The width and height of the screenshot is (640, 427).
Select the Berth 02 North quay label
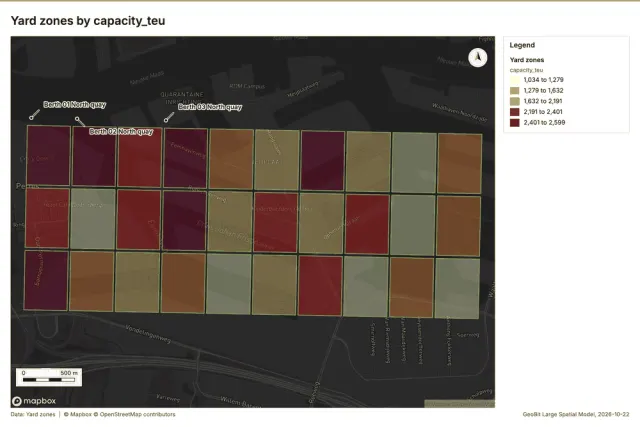pyautogui.click(x=121, y=131)
